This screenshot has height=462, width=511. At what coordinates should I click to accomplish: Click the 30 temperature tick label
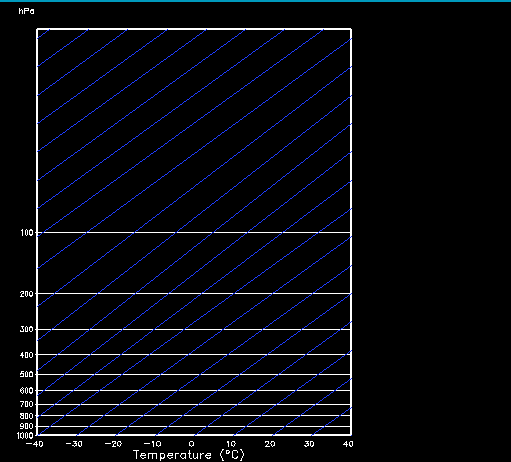(309, 444)
